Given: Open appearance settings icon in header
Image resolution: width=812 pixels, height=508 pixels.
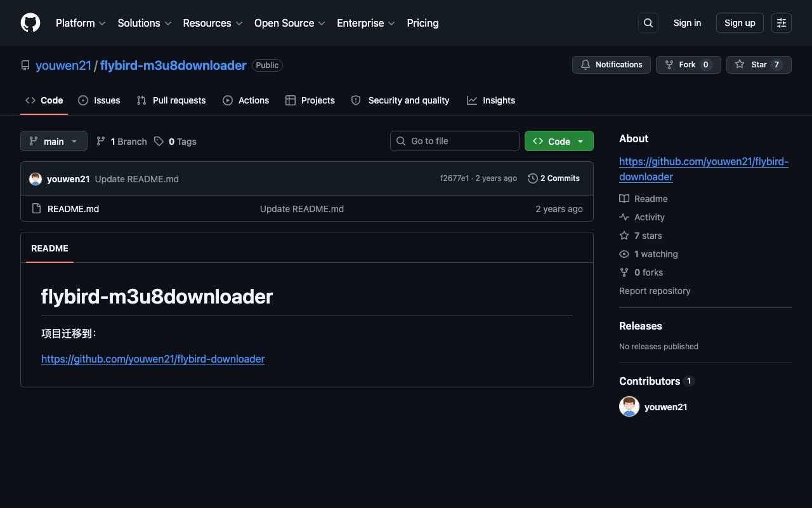Looking at the screenshot, I should point(782,23).
